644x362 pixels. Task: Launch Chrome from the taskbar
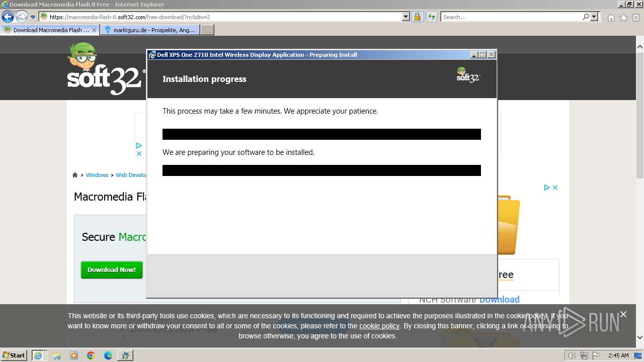[91, 355]
